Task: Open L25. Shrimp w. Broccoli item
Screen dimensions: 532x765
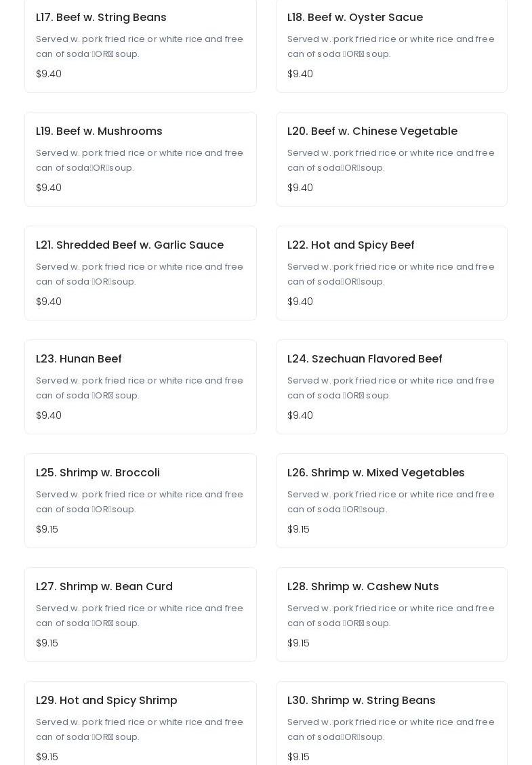Action: [x=98, y=473]
